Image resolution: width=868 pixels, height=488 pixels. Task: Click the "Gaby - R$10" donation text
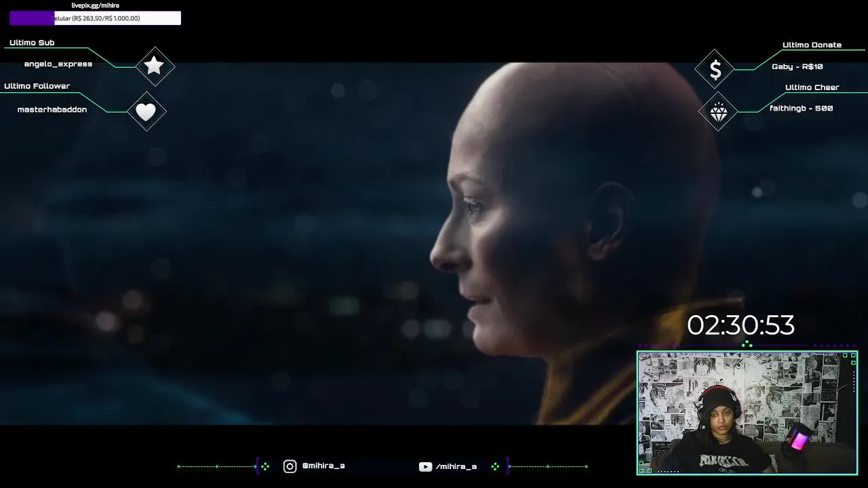coord(797,66)
